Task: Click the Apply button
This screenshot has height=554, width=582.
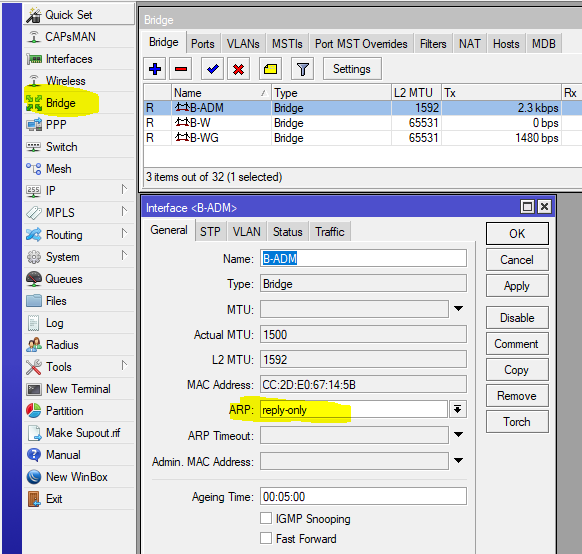Action: 517,286
